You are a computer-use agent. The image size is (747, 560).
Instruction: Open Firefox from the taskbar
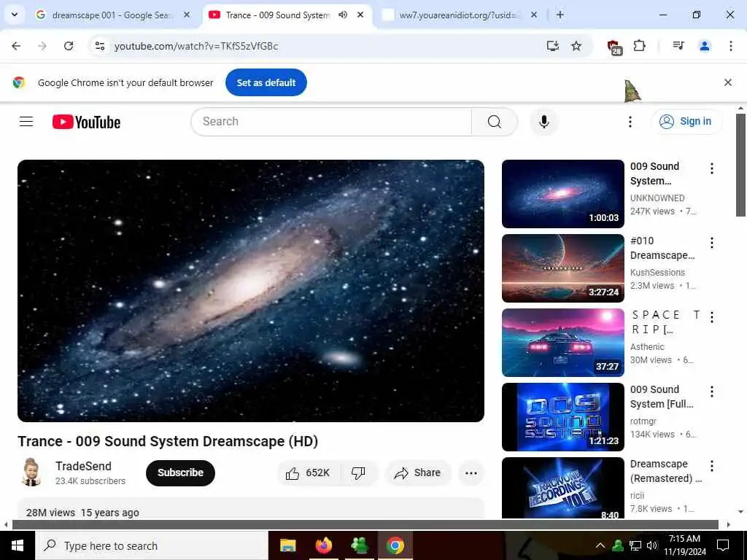[324, 545]
